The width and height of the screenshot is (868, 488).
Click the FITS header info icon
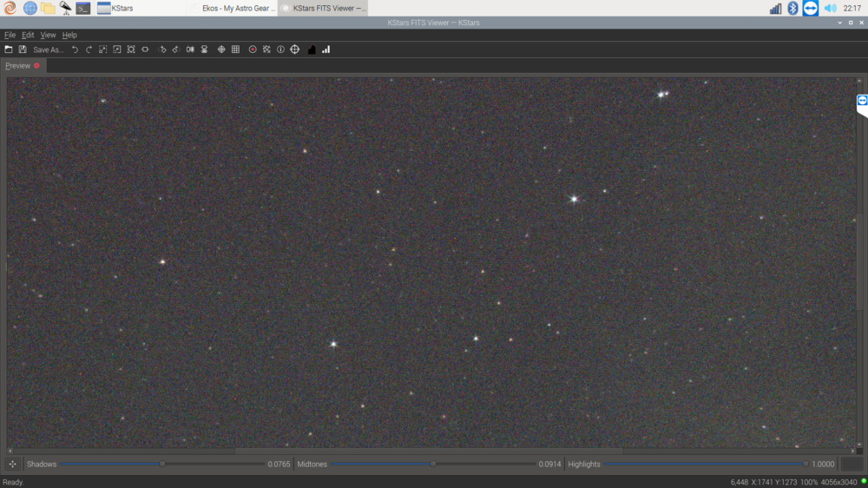(x=280, y=49)
